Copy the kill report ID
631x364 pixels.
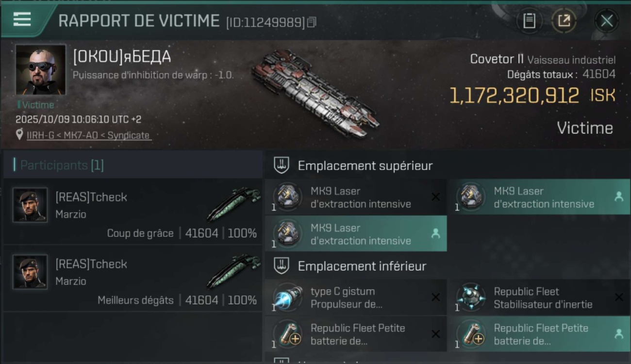pos(312,22)
